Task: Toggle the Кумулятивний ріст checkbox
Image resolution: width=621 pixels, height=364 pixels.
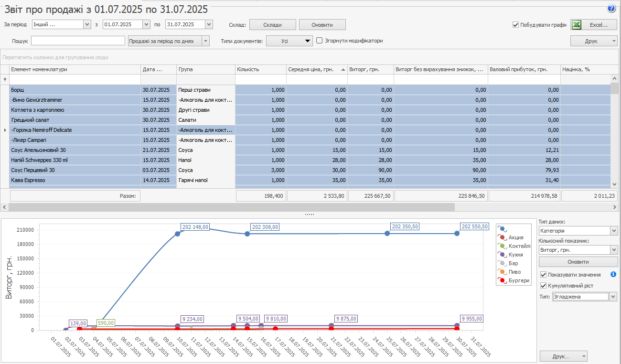Action: coord(543,286)
